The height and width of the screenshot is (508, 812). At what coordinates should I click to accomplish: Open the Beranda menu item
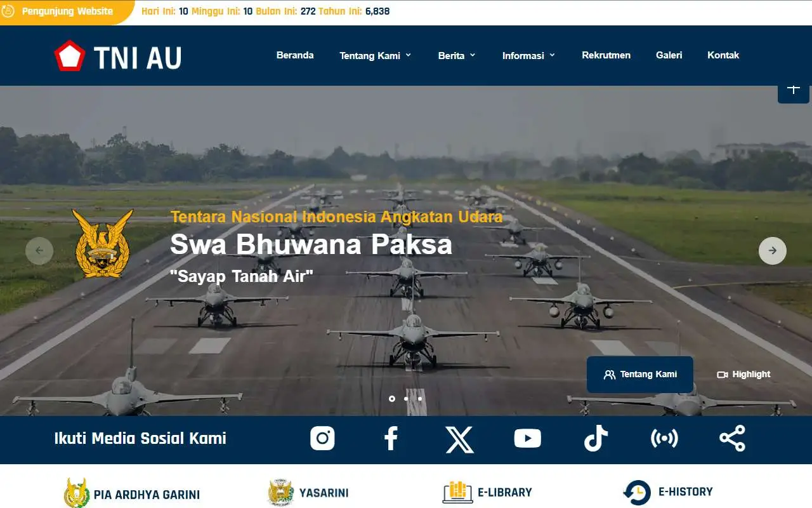coord(295,55)
